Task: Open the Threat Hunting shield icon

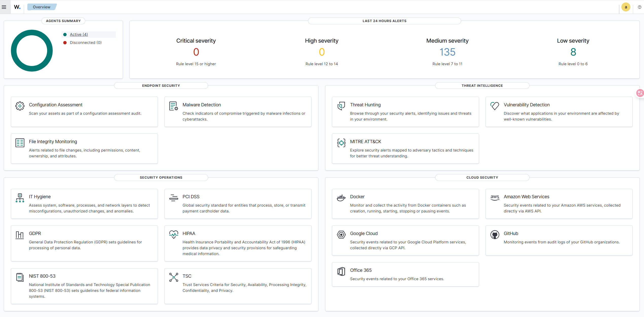Action: [x=341, y=106]
